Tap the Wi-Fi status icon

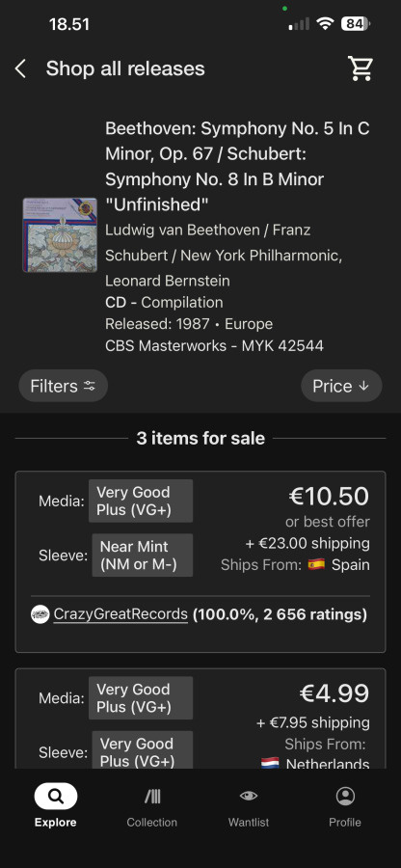325,24
